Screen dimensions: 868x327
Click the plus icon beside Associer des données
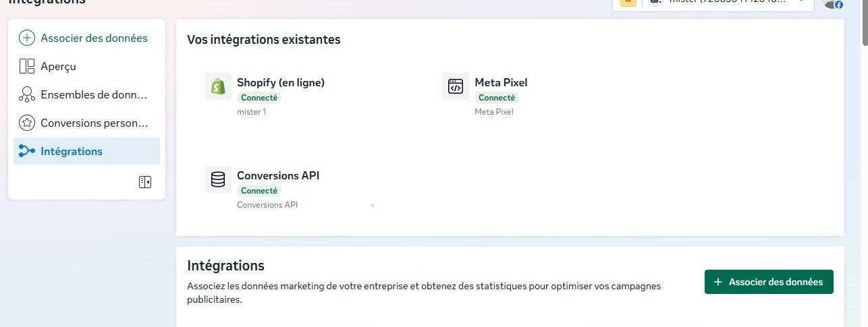click(27, 38)
